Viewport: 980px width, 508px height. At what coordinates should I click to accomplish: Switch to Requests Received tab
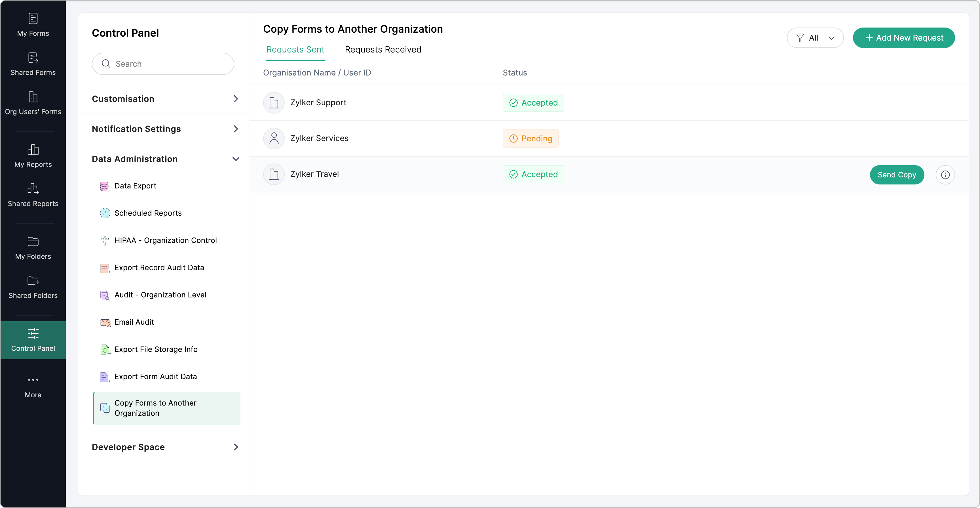383,49
